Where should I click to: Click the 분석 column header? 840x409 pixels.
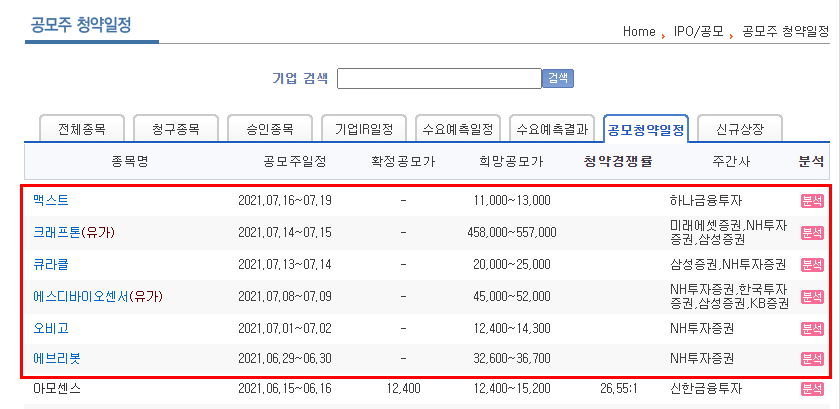(811, 162)
